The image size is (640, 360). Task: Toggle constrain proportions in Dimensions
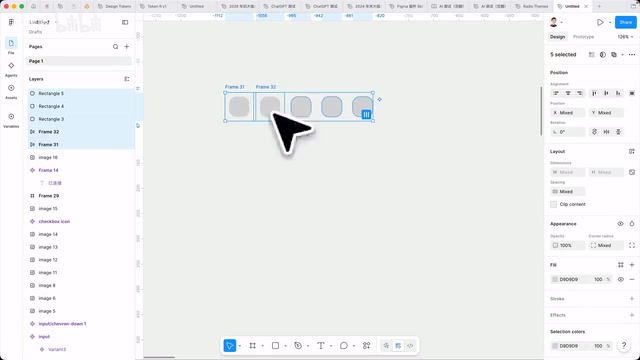[x=631, y=172]
